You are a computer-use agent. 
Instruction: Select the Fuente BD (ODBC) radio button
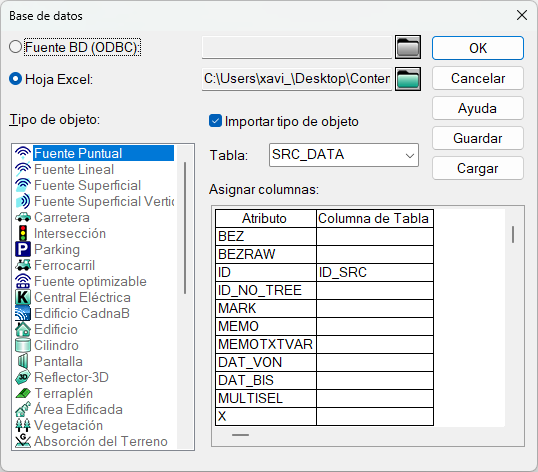click(15, 47)
